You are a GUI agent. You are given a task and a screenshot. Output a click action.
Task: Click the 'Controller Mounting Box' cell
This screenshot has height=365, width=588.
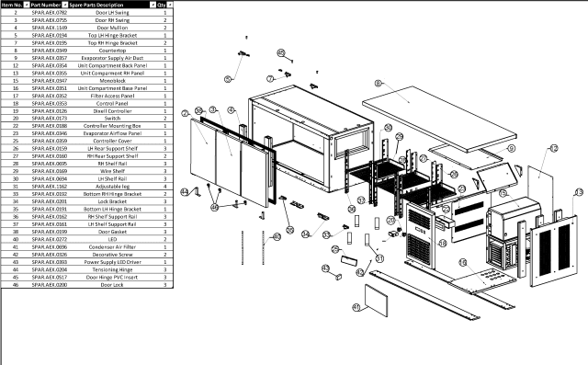point(112,126)
